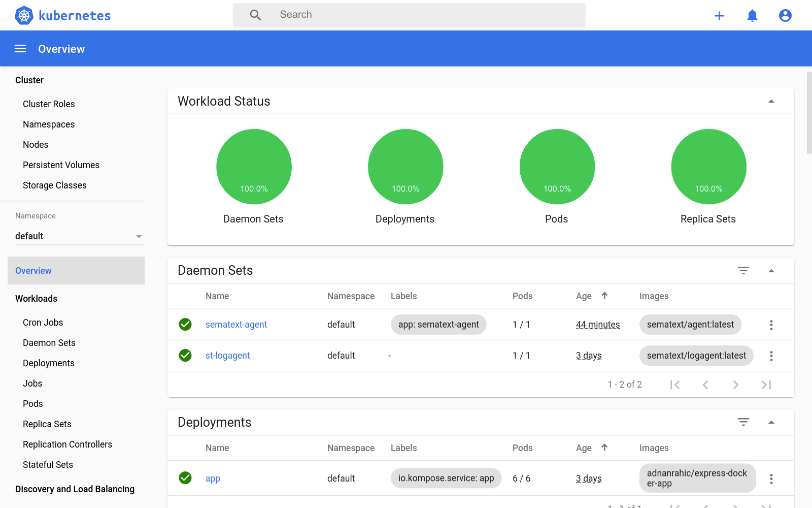Open the sematext-agent daemon set link

(x=236, y=325)
